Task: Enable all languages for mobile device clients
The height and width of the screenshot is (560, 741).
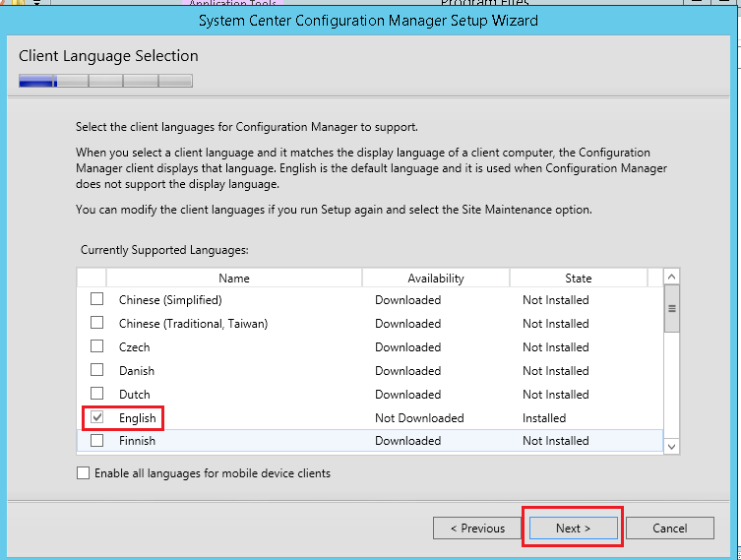Action: pyautogui.click(x=83, y=473)
